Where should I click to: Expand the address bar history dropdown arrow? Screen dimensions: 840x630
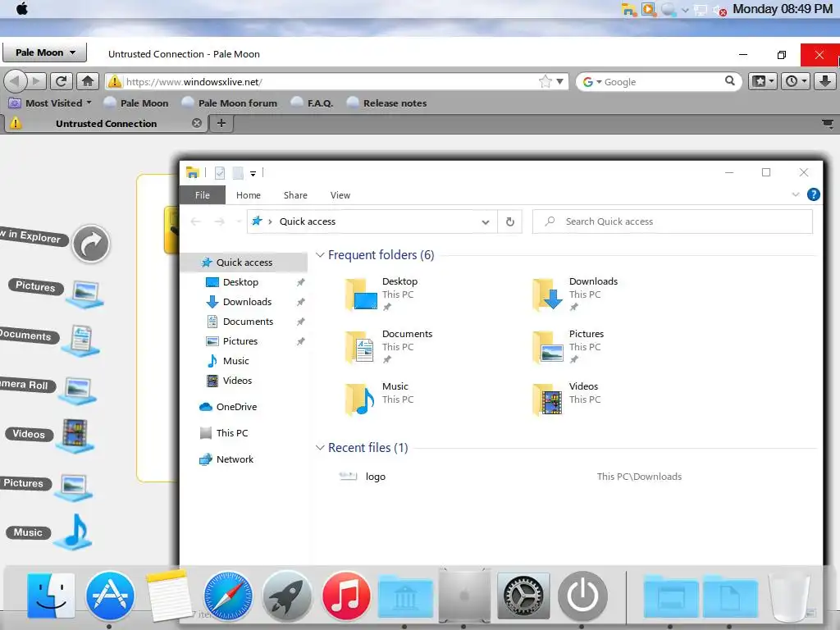559,81
